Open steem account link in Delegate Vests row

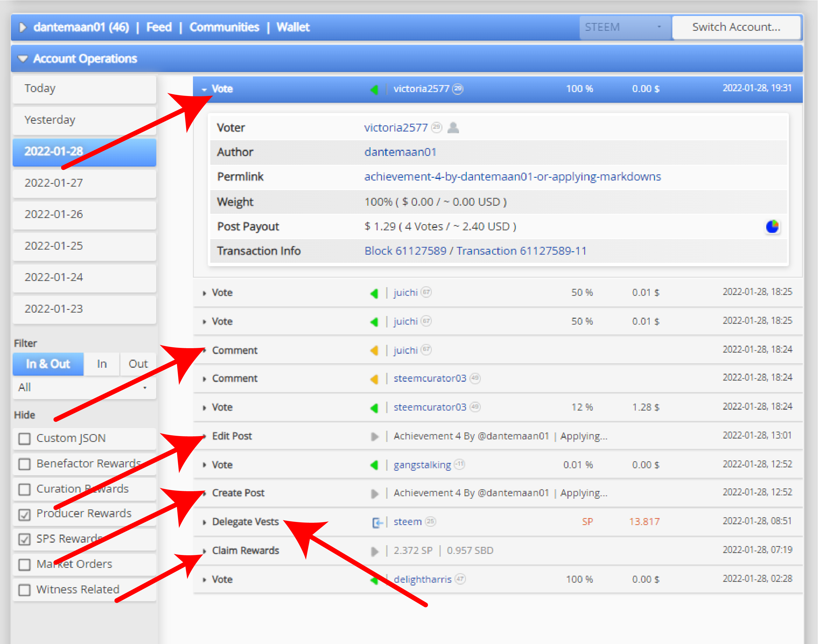coord(408,522)
